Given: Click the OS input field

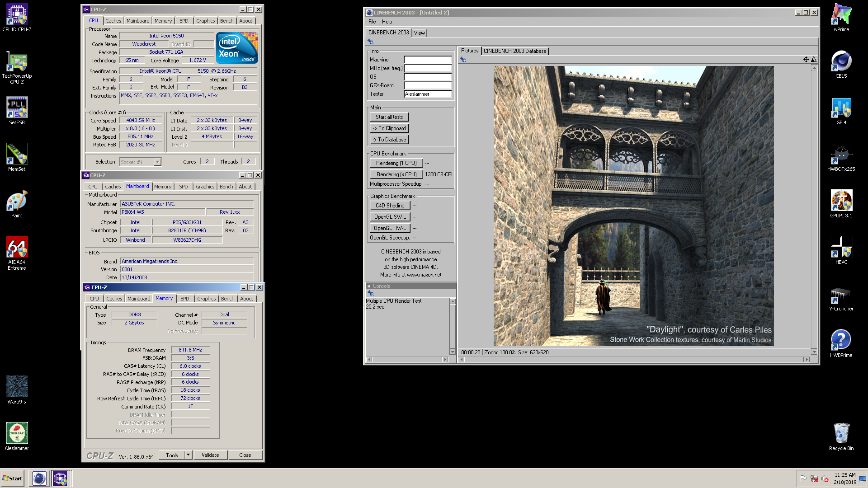Looking at the screenshot, I should pos(428,77).
